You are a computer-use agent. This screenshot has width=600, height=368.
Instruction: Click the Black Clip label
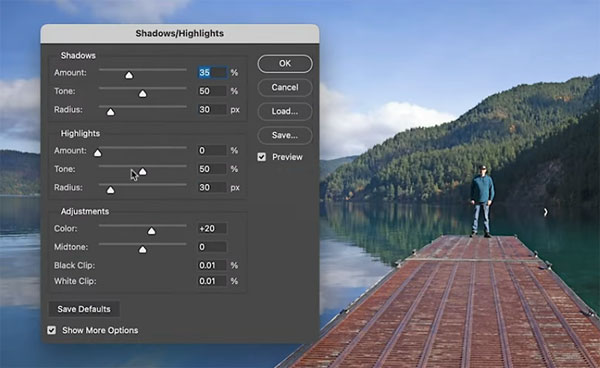pyautogui.click(x=74, y=265)
